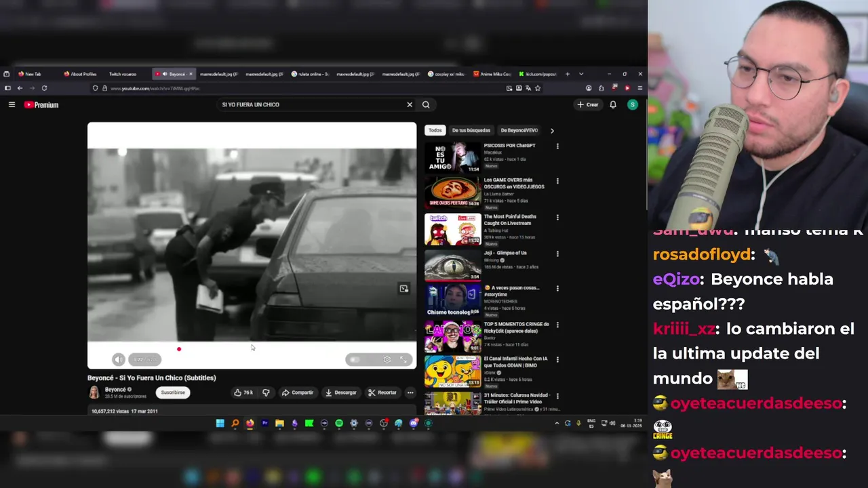Click the browser address bar URL
Viewport: 868px width, 488px height.
click(x=155, y=88)
